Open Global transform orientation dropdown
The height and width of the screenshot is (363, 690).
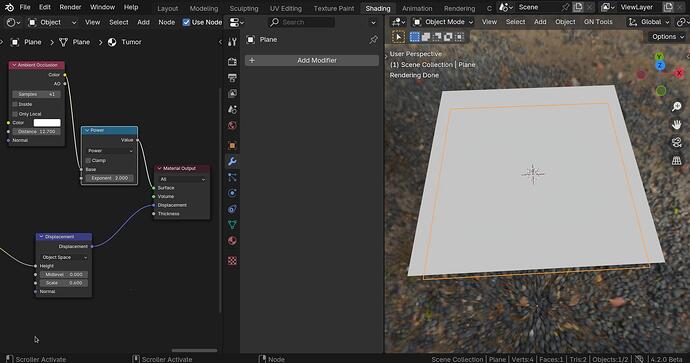coord(650,22)
